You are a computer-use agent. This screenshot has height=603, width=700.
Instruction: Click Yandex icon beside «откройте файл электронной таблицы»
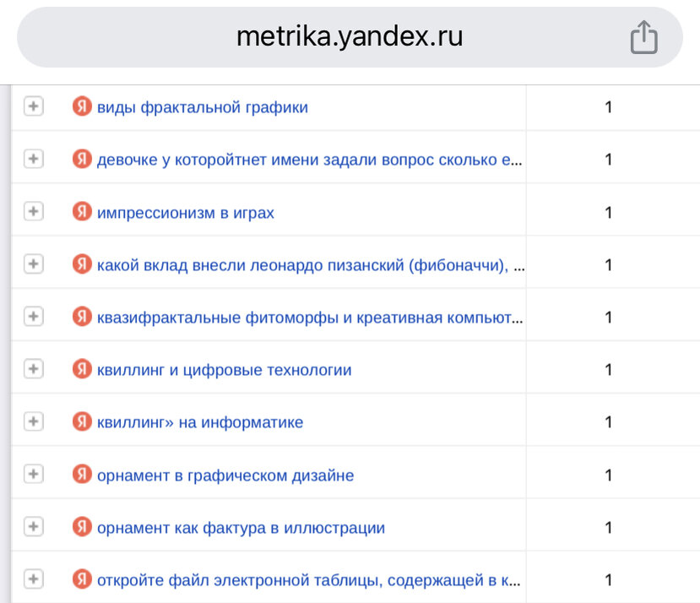point(82,579)
